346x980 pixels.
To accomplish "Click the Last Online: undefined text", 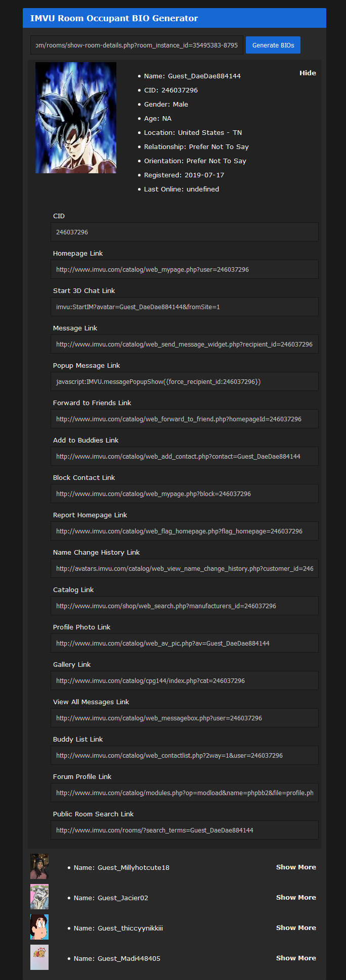I will 182,189.
